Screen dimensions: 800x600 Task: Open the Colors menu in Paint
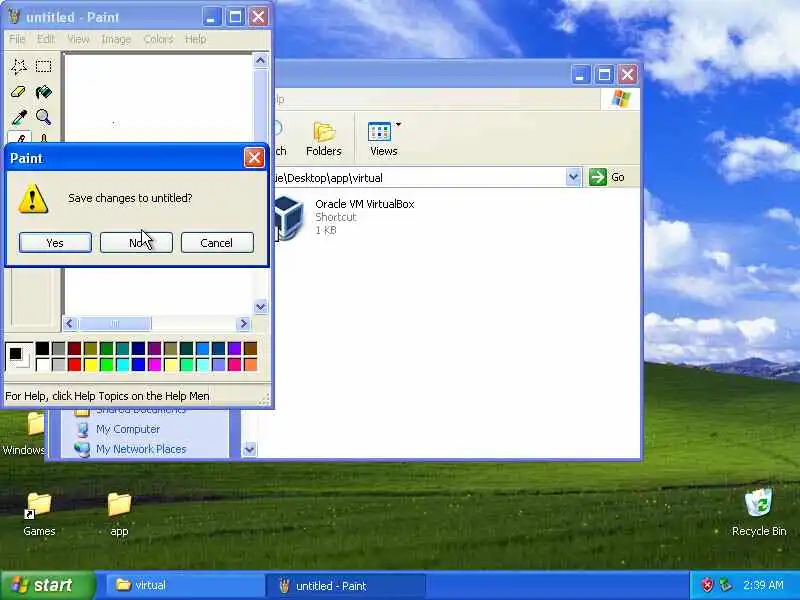point(158,39)
